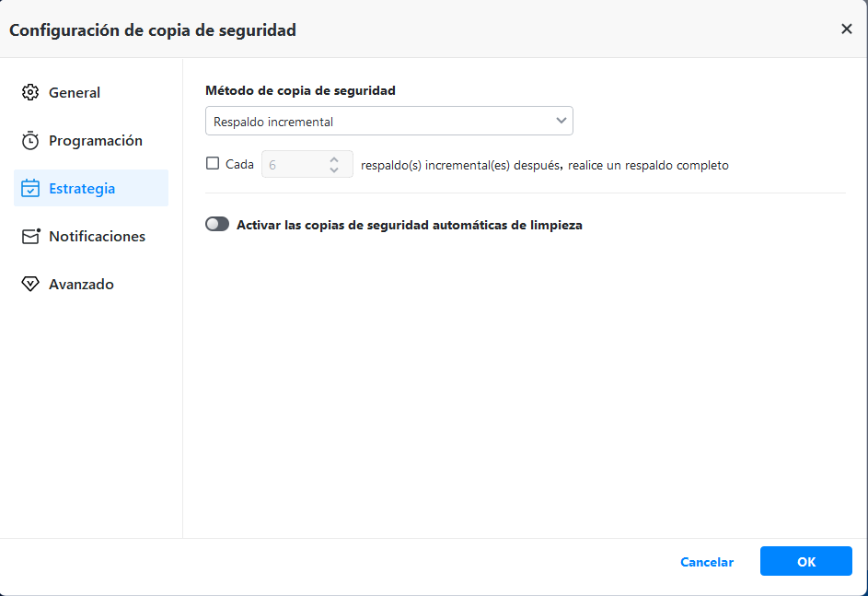Click the General gear icon

[30, 93]
